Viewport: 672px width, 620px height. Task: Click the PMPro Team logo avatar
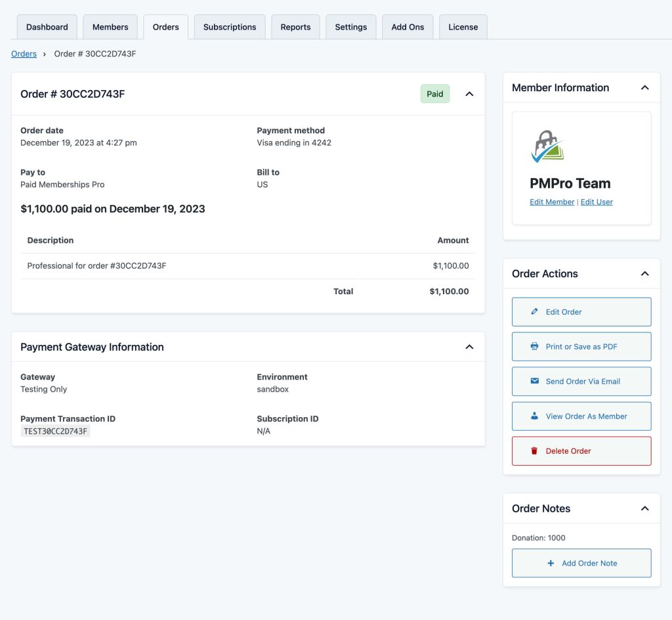tap(547, 146)
